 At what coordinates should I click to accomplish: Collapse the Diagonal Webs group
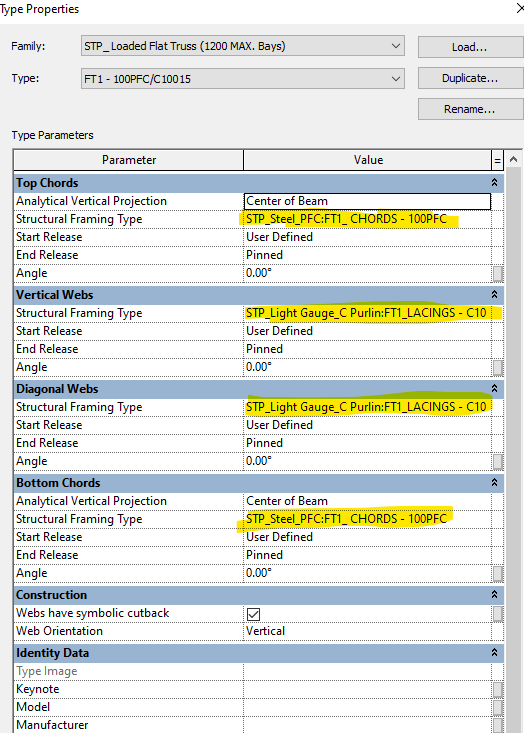494,388
